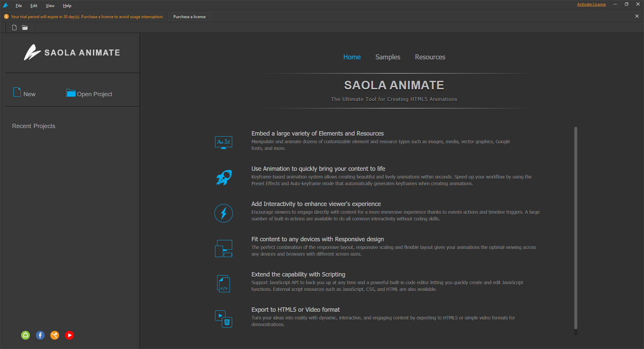Click the Purchase a license button
The width and height of the screenshot is (644, 349).
190,17
